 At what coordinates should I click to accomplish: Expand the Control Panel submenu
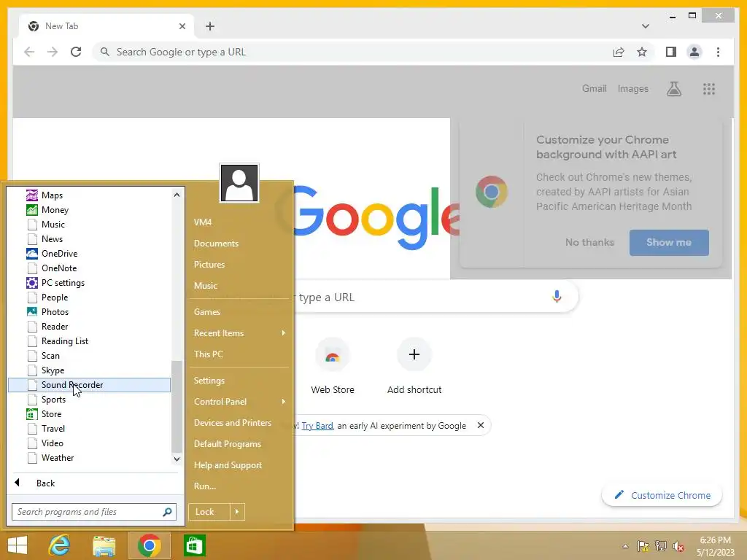click(284, 402)
